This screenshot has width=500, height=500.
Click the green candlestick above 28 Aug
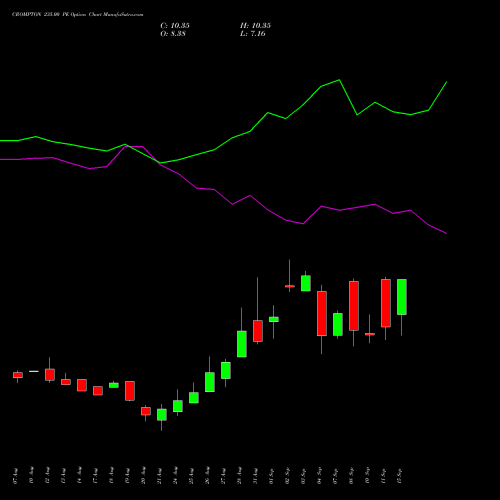click(x=242, y=344)
